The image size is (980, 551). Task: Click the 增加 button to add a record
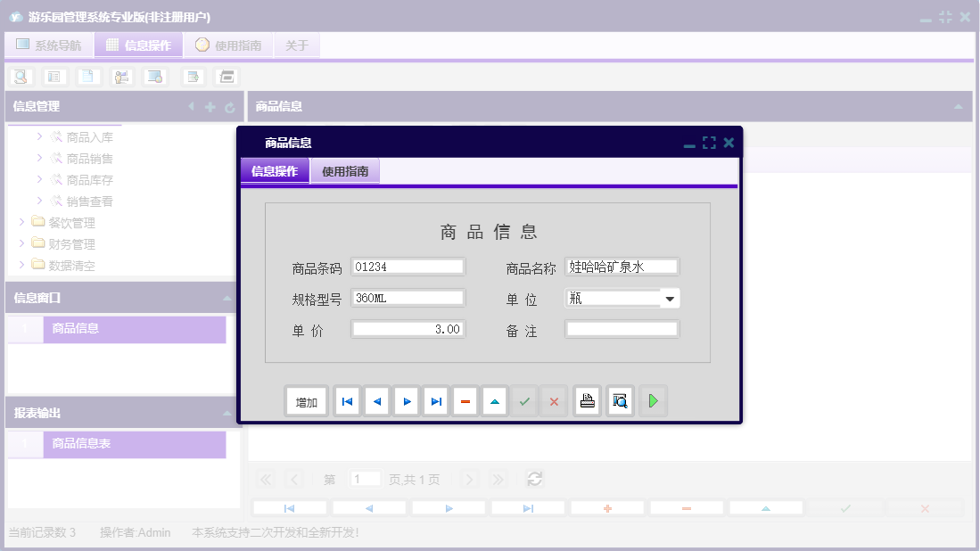tap(306, 400)
